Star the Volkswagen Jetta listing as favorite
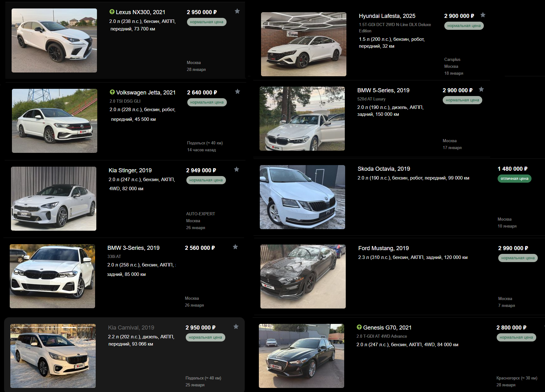This screenshot has height=392, width=545. pyautogui.click(x=238, y=92)
